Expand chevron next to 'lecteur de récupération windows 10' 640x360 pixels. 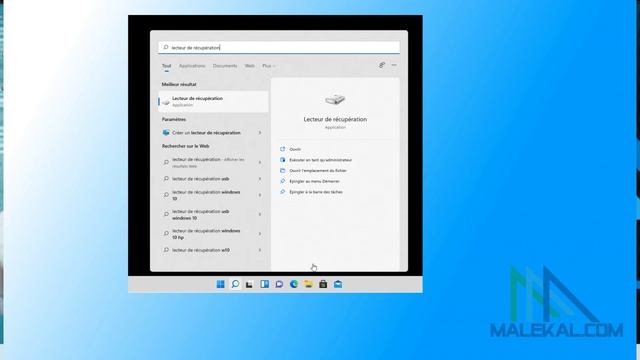(x=260, y=195)
